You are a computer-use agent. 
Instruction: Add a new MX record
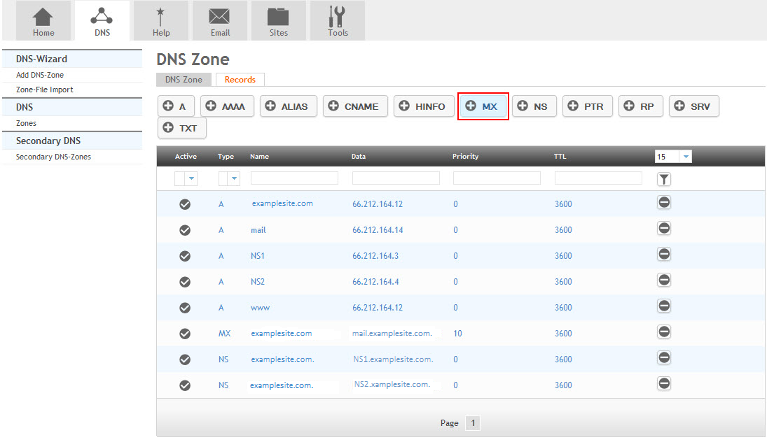click(483, 106)
